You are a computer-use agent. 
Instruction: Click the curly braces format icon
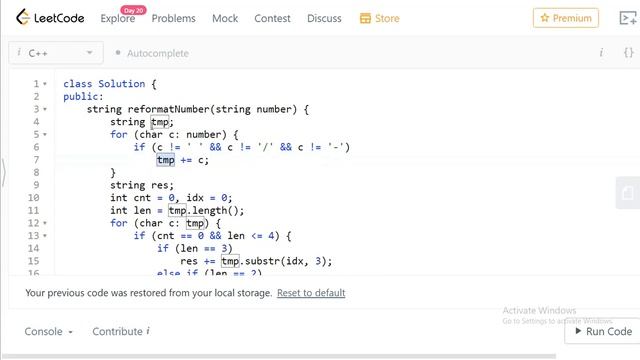(629, 52)
